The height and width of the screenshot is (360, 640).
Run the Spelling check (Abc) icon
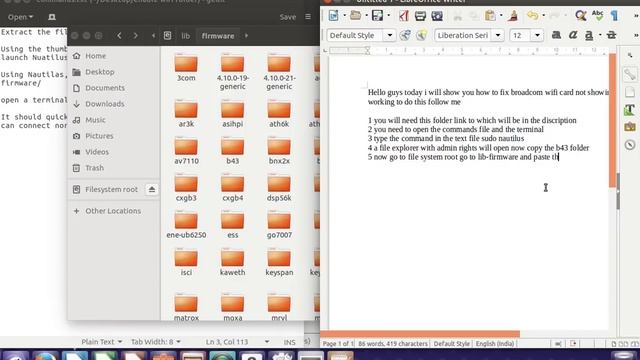pos(598,16)
